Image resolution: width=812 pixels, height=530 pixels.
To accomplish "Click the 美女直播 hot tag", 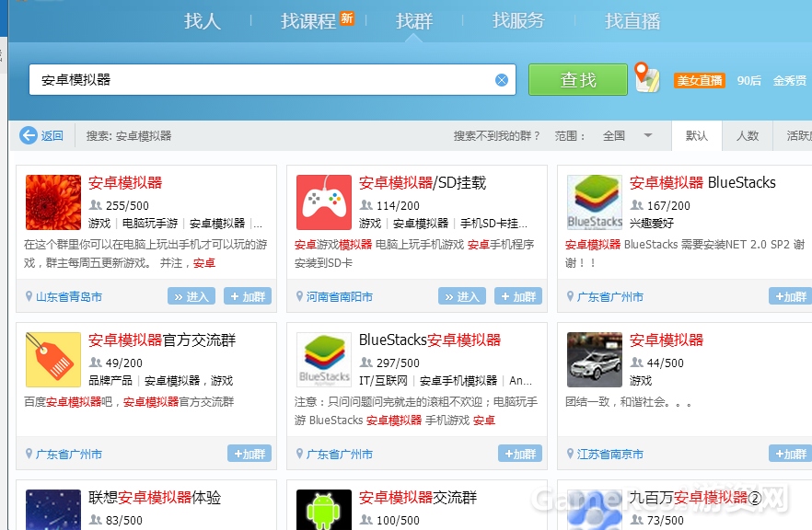I will pos(700,81).
